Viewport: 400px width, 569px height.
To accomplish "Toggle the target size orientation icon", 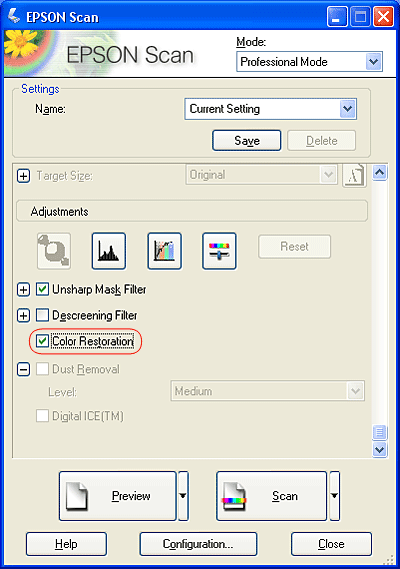I will pos(354,175).
